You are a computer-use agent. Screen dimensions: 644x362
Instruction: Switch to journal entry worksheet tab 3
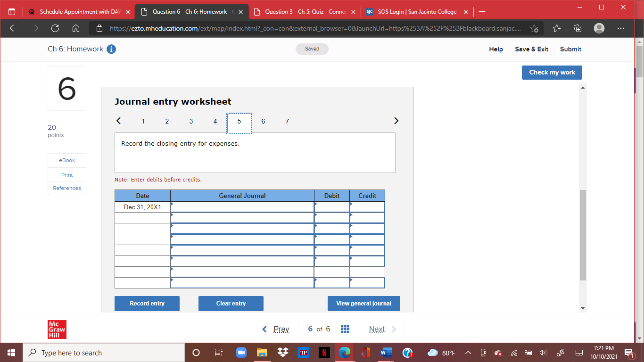(191, 121)
